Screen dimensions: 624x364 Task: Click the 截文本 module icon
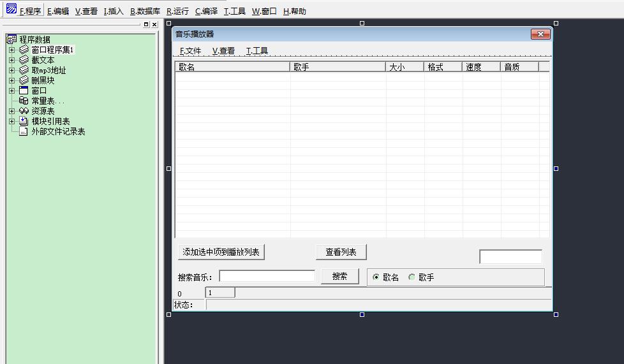pos(24,60)
